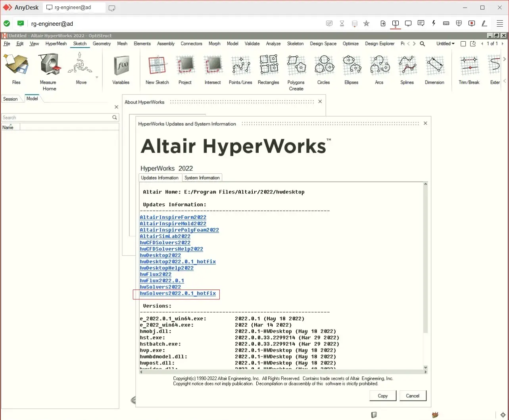The image size is (509, 420).
Task: Open the View menu
Action: pos(35,44)
